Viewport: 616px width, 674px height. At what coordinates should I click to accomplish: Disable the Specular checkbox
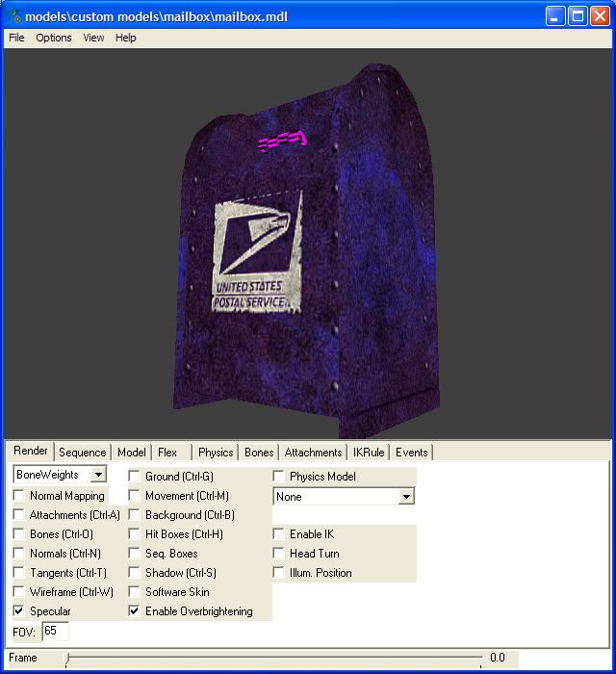click(18, 611)
